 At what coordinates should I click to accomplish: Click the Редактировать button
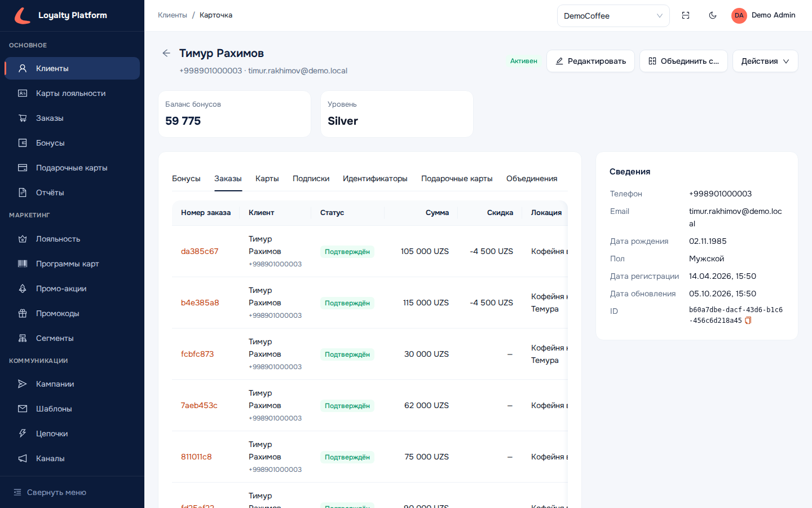590,61
